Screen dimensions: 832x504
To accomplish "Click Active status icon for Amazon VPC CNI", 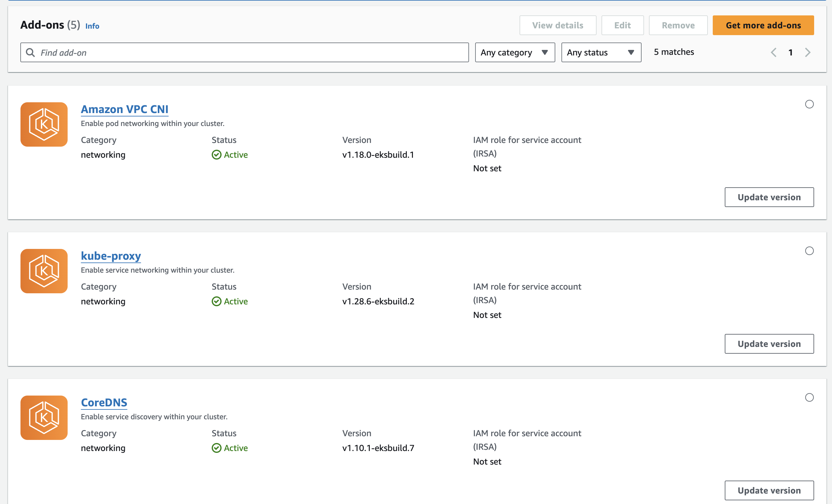I will (216, 155).
